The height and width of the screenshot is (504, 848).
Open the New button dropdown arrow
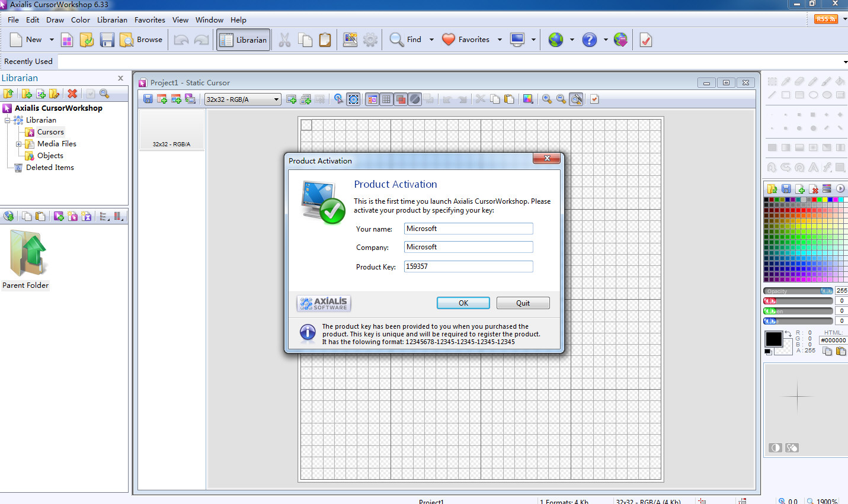52,40
